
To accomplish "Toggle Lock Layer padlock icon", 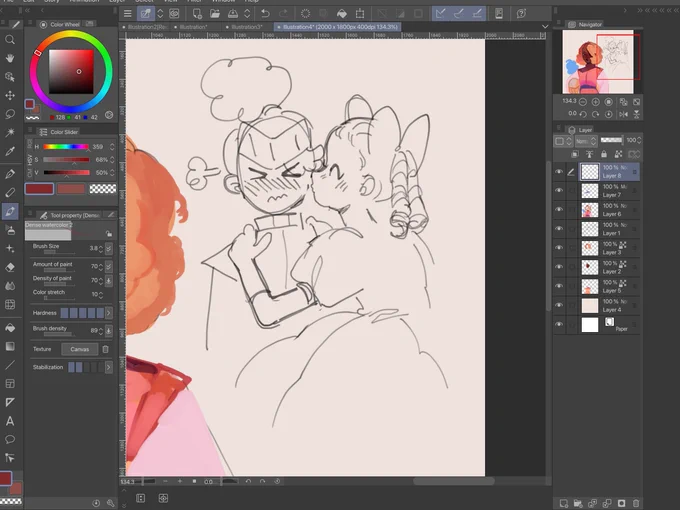I will pyautogui.click(x=604, y=154).
